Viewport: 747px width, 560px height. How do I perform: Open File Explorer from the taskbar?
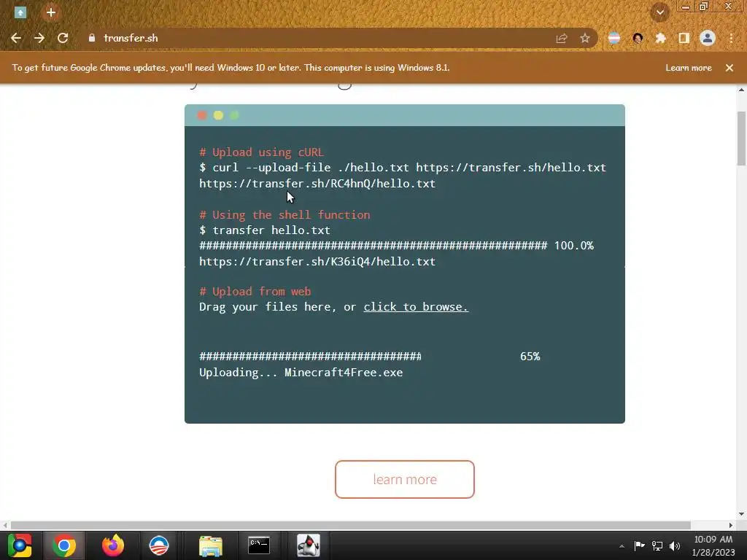tap(211, 545)
